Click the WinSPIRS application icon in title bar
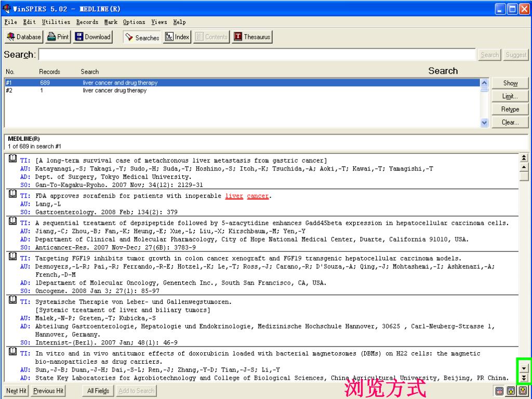 tap(6, 8)
